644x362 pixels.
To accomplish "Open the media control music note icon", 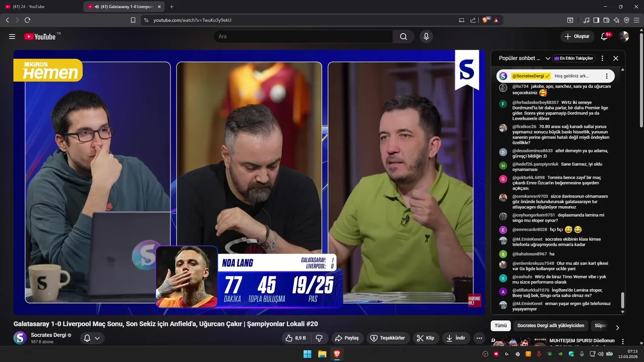I will coord(586,20).
